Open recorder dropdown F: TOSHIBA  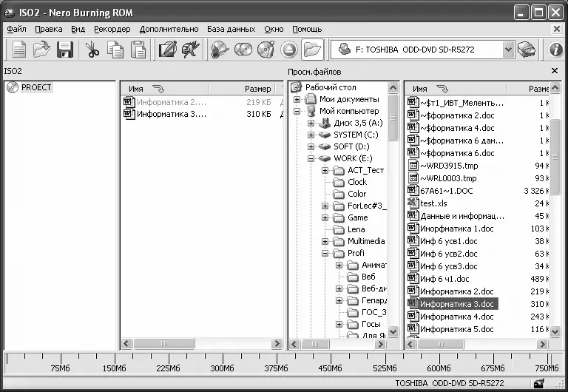(508, 50)
